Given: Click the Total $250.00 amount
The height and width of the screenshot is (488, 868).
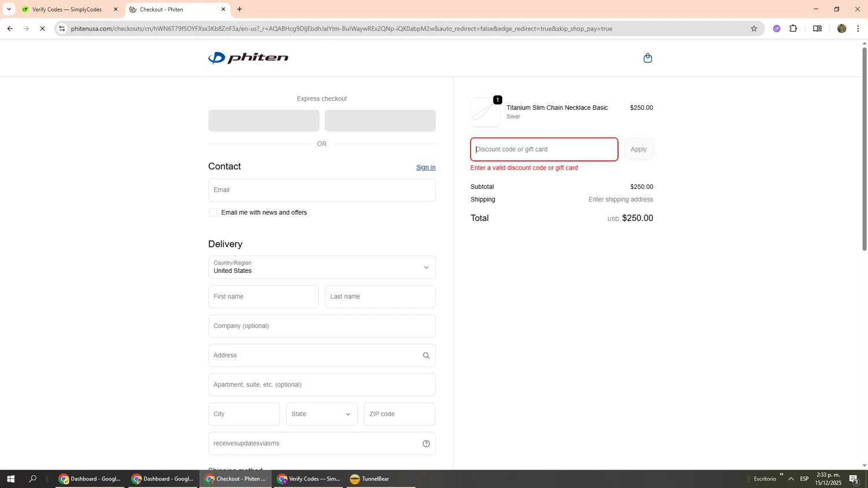Looking at the screenshot, I should point(637,218).
